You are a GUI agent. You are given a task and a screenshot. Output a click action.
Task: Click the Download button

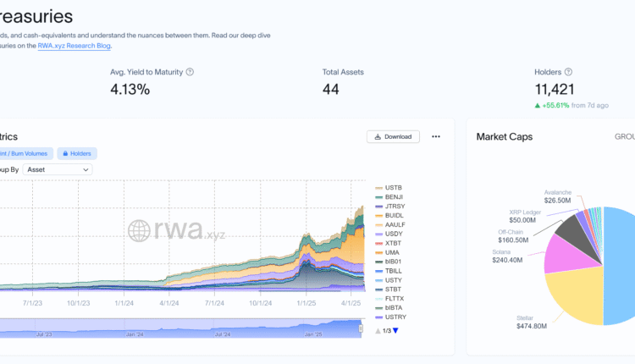click(x=393, y=136)
